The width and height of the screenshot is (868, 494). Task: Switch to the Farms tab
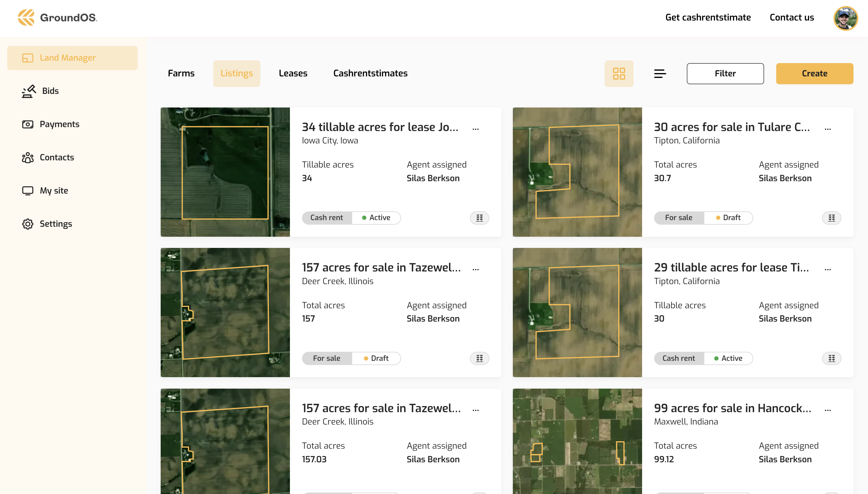(x=181, y=73)
